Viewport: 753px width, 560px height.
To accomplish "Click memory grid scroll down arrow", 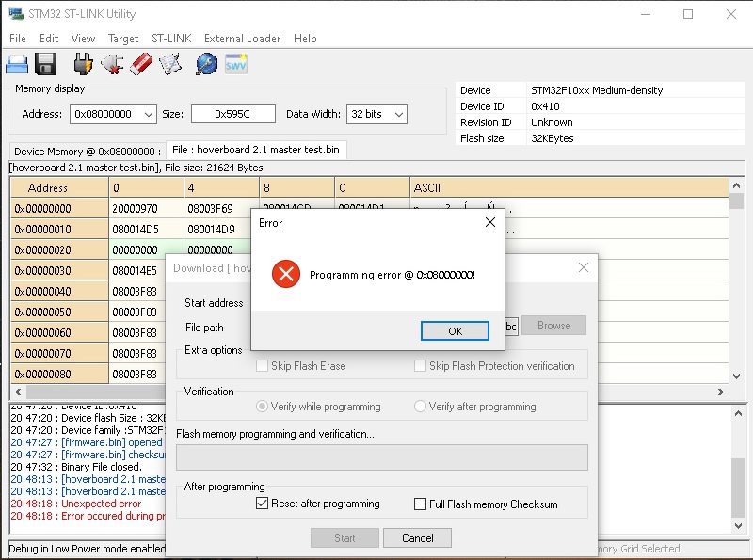I will coord(736,376).
